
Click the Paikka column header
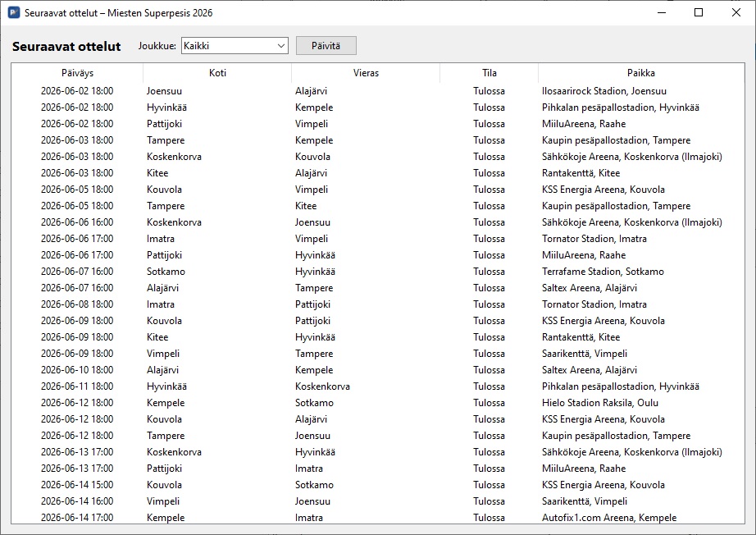pyautogui.click(x=641, y=73)
